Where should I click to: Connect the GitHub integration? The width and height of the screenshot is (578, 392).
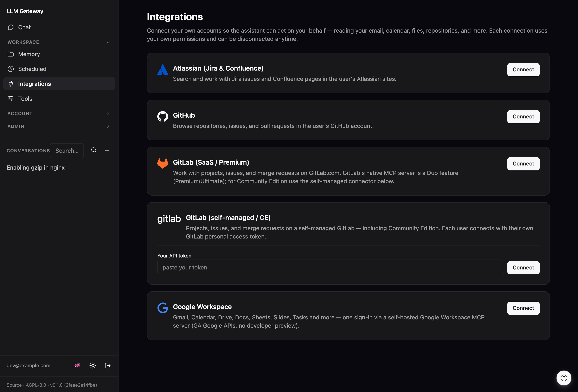523,117
